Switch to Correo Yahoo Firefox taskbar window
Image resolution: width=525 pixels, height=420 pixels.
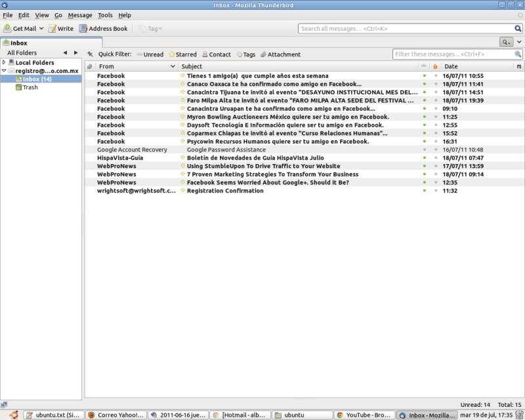tap(116, 415)
